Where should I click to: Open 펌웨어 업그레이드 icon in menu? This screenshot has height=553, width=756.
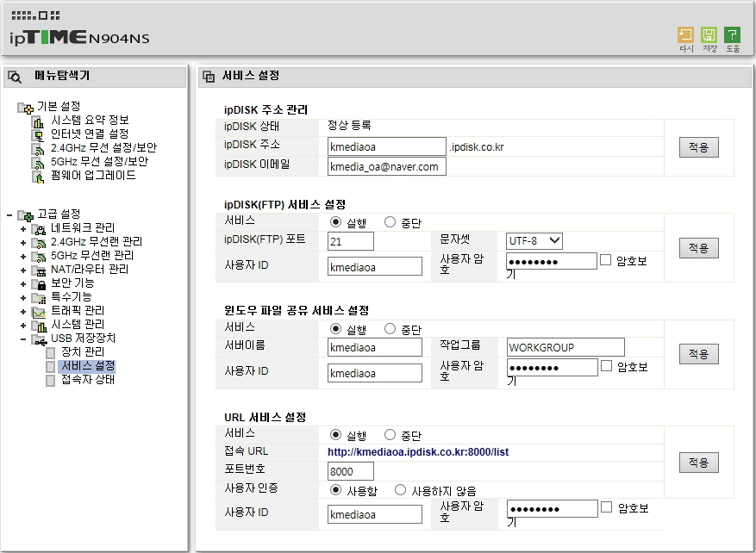tap(38, 177)
